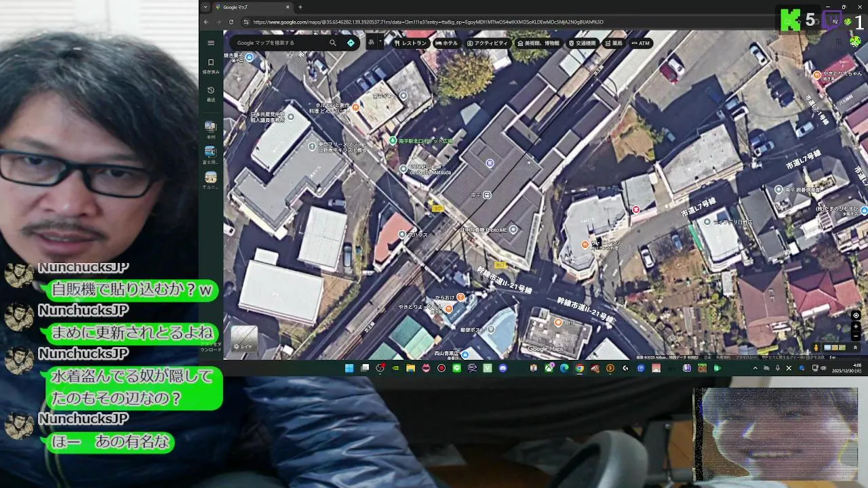Open directions with the blue diamond icon
This screenshot has width=868, height=488.
click(x=351, y=43)
